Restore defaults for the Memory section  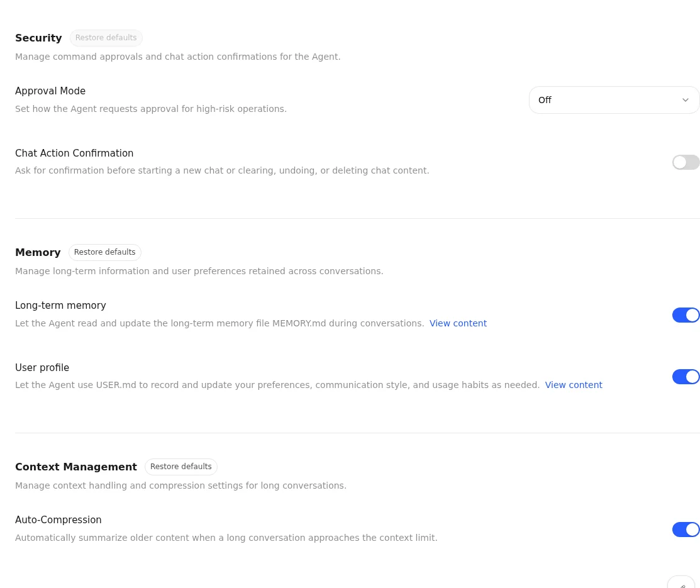(105, 252)
